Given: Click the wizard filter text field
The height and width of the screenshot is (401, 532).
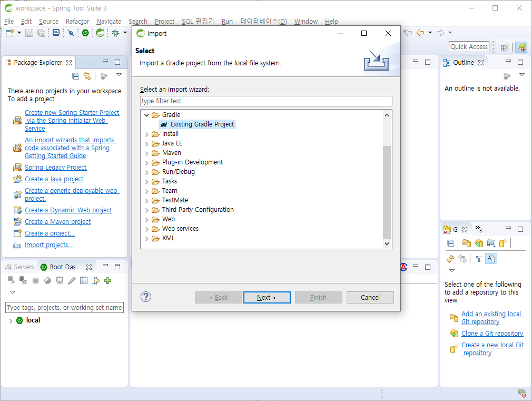Looking at the screenshot, I should (x=266, y=101).
